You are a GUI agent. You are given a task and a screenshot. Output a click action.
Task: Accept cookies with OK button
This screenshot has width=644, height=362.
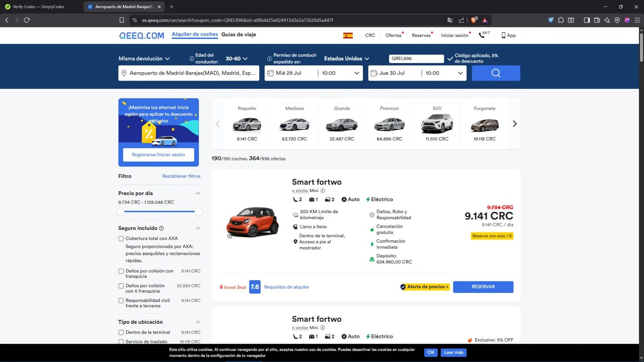point(431,353)
